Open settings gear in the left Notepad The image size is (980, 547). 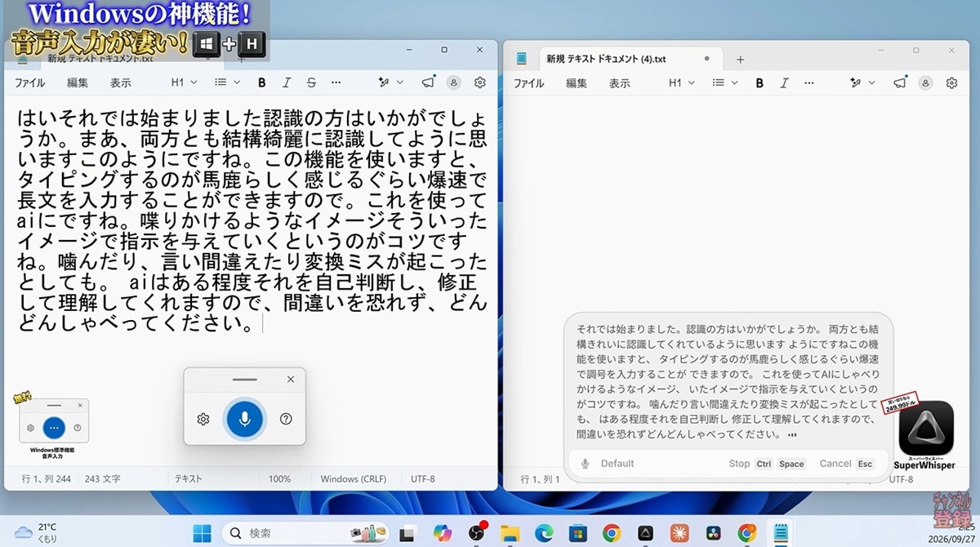click(x=480, y=82)
